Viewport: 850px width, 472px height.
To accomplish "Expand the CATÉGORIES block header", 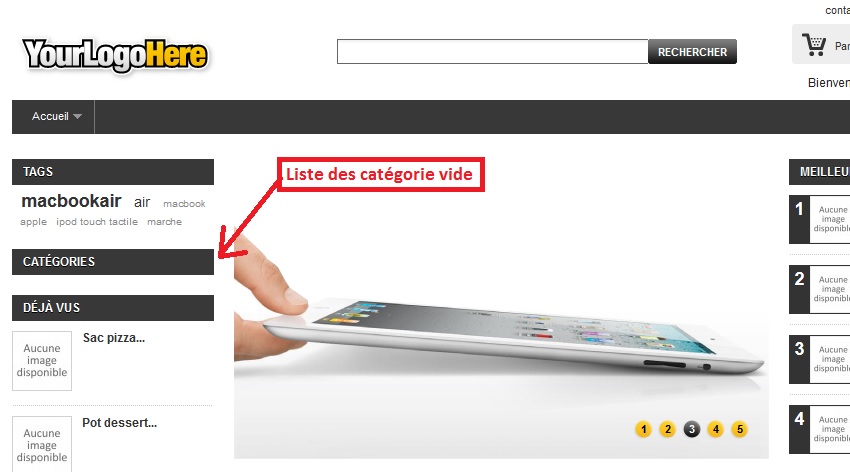I will 113,262.
